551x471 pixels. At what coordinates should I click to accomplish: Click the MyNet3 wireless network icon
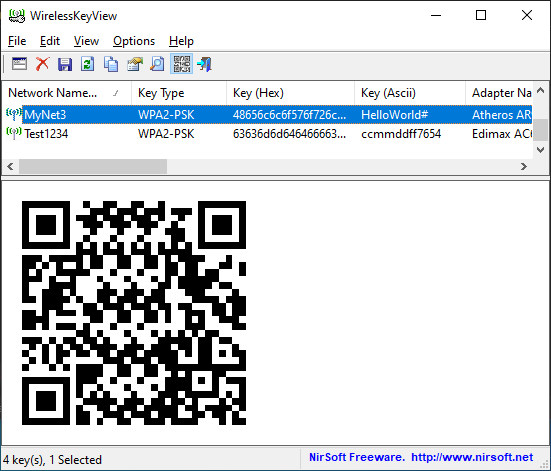click(x=14, y=114)
